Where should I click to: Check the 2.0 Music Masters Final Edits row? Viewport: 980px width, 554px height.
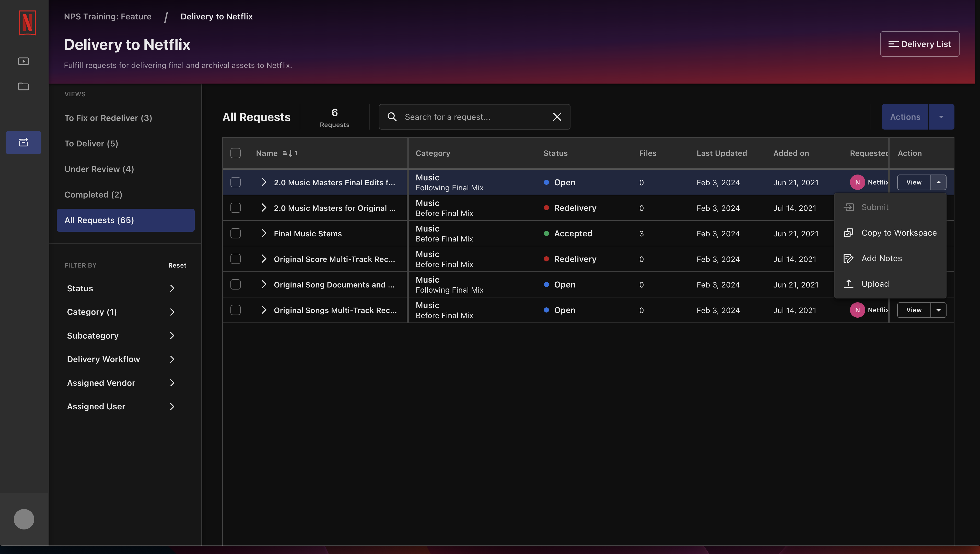[236, 182]
